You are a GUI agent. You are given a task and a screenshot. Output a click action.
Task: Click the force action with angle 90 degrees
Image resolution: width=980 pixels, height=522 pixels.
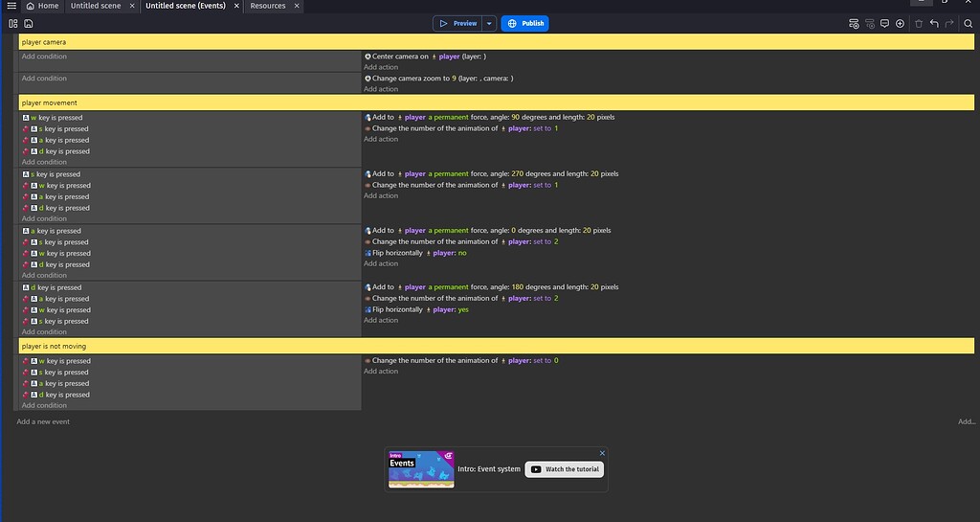pos(489,118)
